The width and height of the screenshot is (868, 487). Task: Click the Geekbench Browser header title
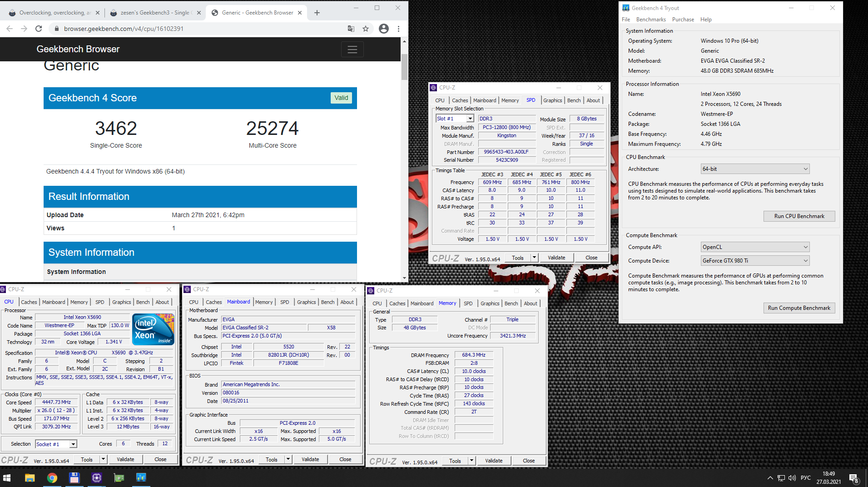(x=78, y=49)
